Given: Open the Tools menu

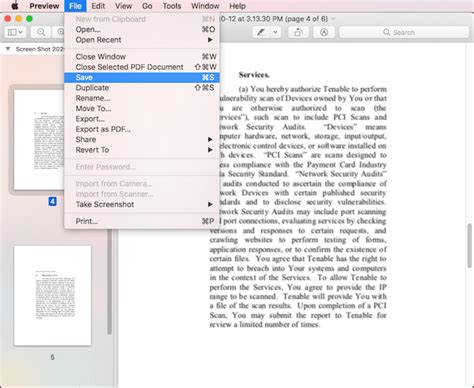Looking at the screenshot, I should point(172,6).
